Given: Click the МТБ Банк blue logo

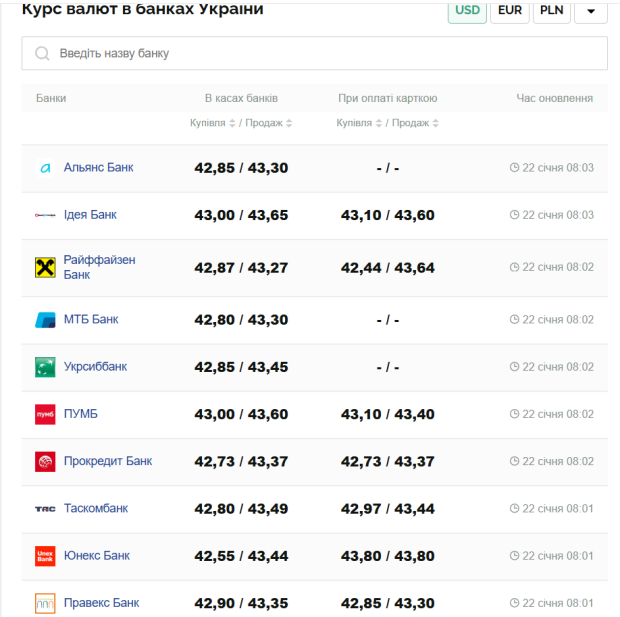Looking at the screenshot, I should [45, 320].
